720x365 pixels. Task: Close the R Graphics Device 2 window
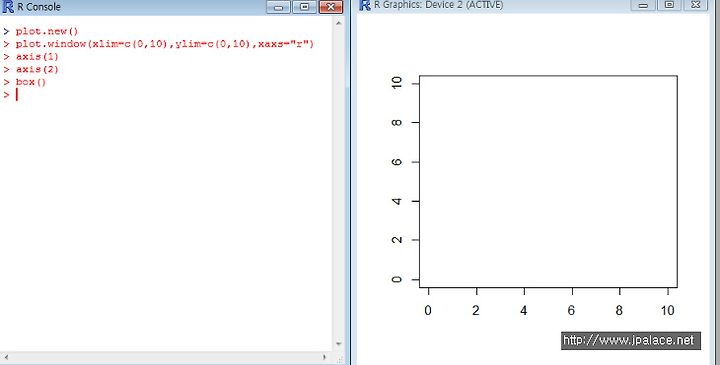pos(696,5)
